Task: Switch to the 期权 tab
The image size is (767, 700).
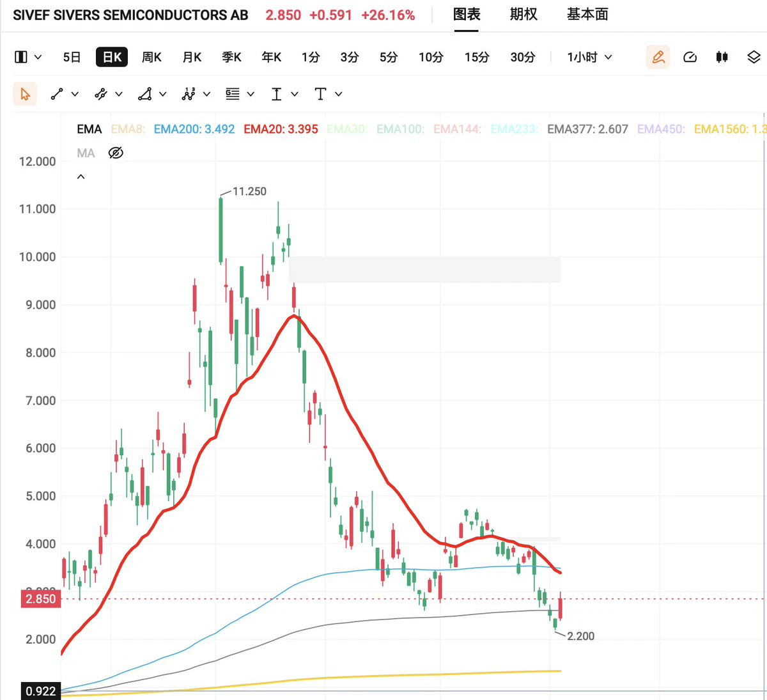Action: 523,14
